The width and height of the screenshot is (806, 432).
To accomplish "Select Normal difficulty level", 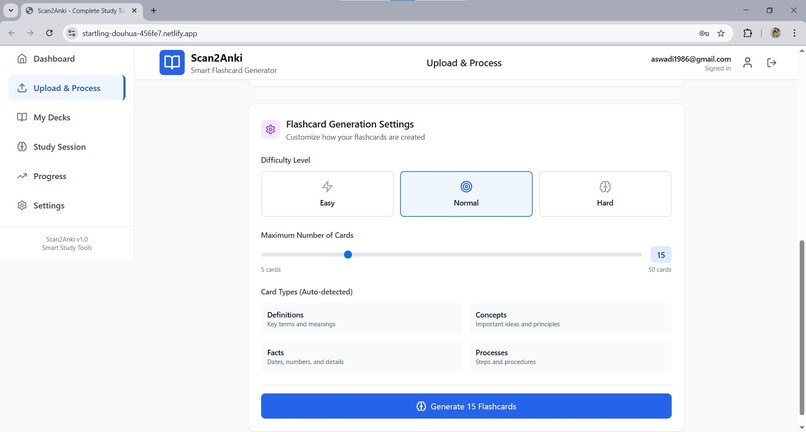I will 466,194.
